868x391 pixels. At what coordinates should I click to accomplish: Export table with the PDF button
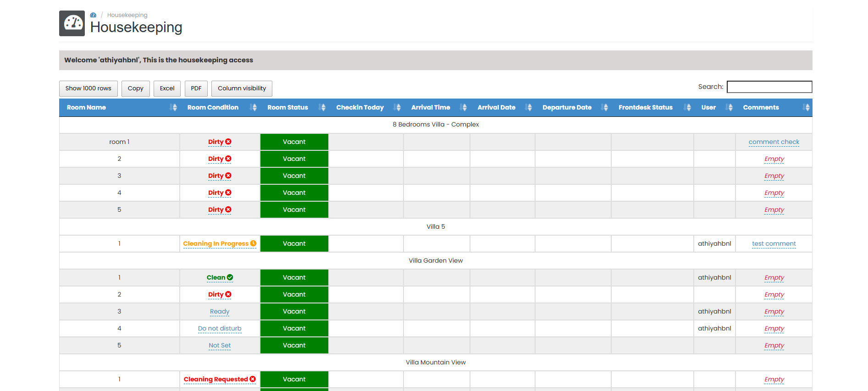[196, 88]
